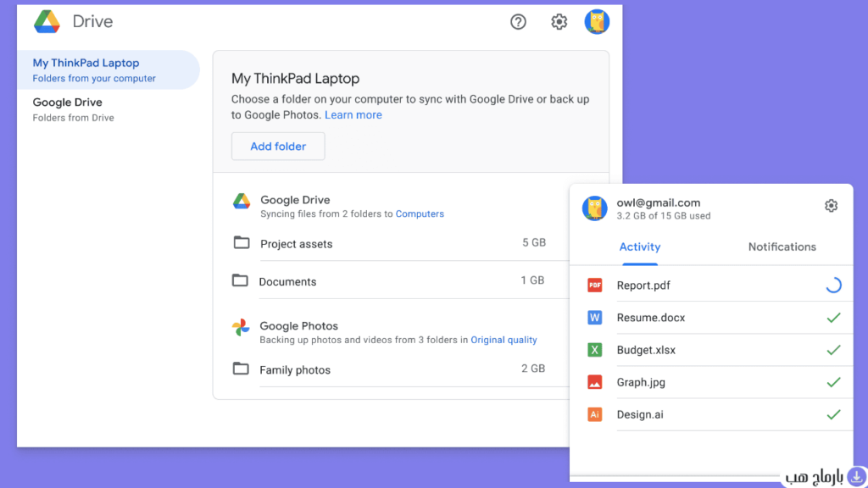Open the Learn more link
The width and height of the screenshot is (868, 488).
(353, 115)
